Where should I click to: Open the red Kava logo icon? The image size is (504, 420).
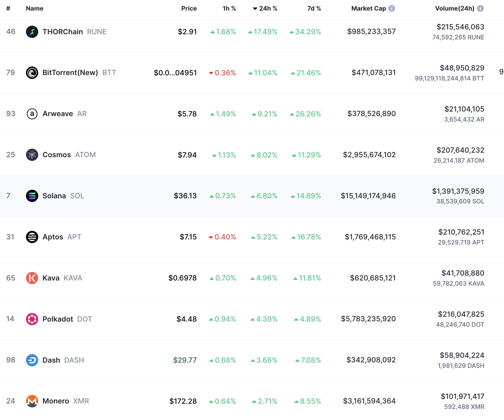click(32, 278)
